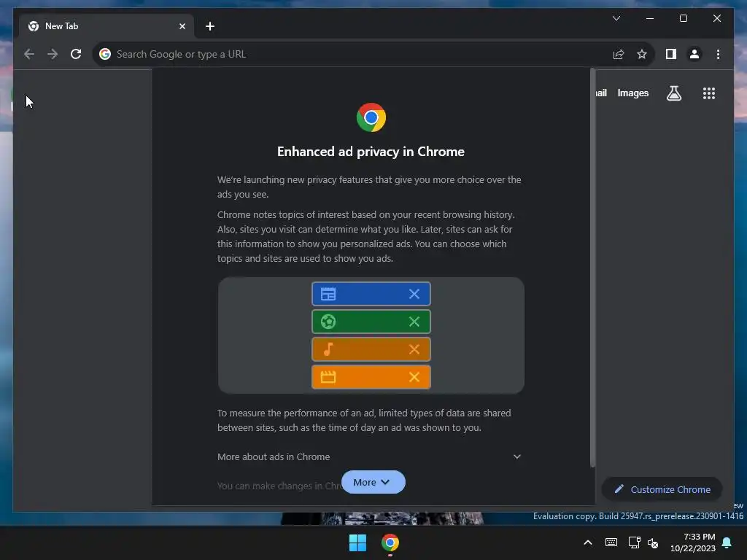The width and height of the screenshot is (747, 560).
Task: Dismiss music note topic X
Action: (414, 349)
